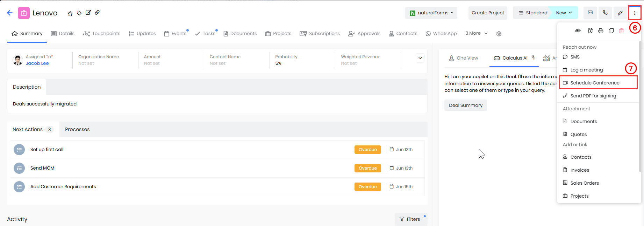The height and width of the screenshot is (226, 644).
Task: Switch to the Tasks tab
Action: pos(205,34)
